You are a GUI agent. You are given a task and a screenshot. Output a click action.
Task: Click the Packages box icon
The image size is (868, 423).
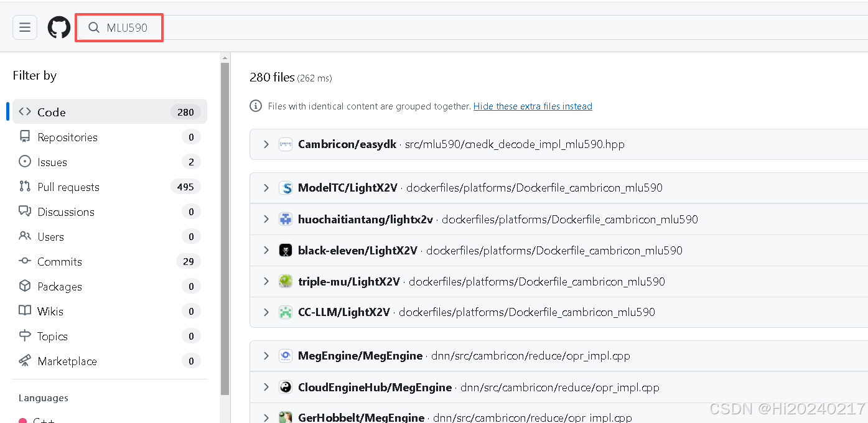(x=25, y=286)
